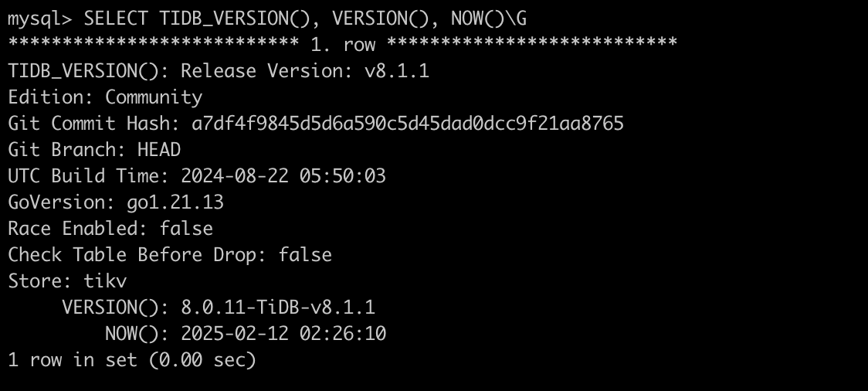Click the mysql> prompt text

[39, 19]
